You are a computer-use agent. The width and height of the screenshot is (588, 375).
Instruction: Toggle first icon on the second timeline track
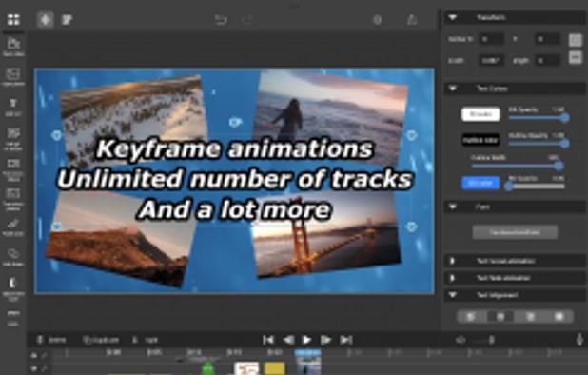[x=33, y=369]
